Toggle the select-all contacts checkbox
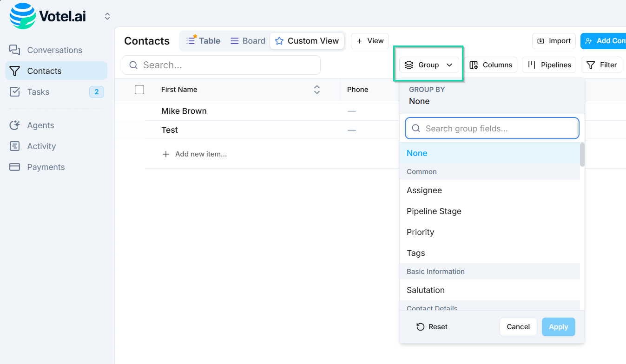Screen dimensions: 626x364 139,89
